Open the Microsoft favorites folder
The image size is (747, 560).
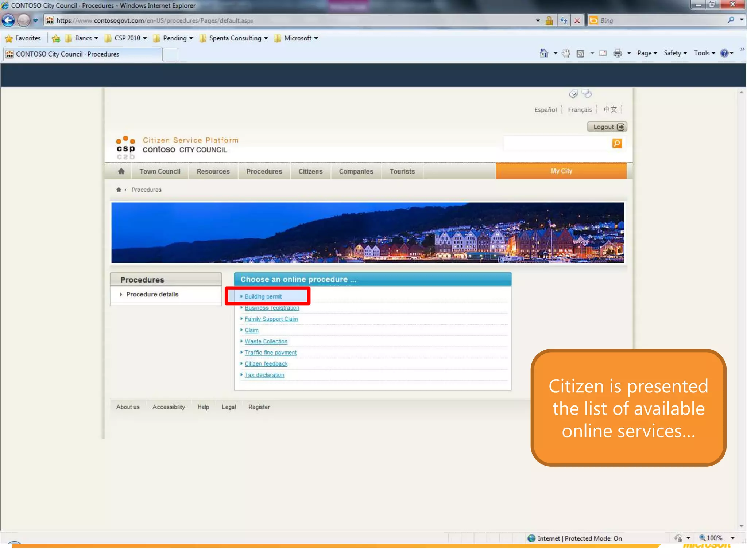tap(296, 38)
